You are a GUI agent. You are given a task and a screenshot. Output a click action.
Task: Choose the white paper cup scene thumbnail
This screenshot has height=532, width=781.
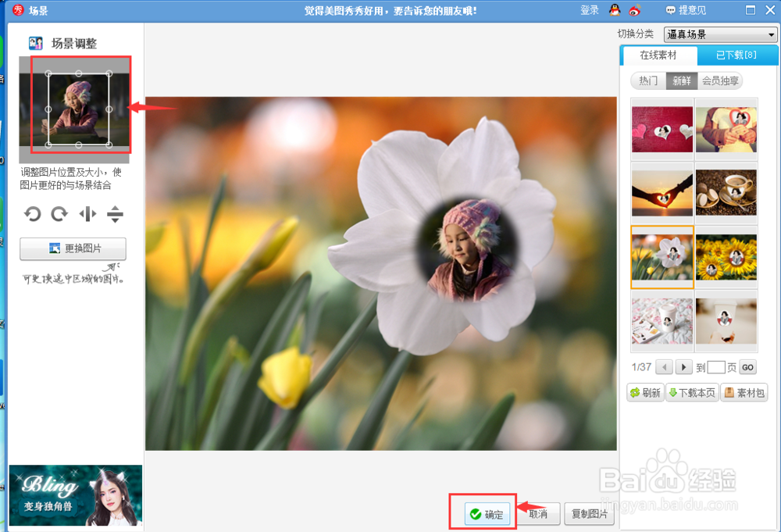[x=726, y=321]
